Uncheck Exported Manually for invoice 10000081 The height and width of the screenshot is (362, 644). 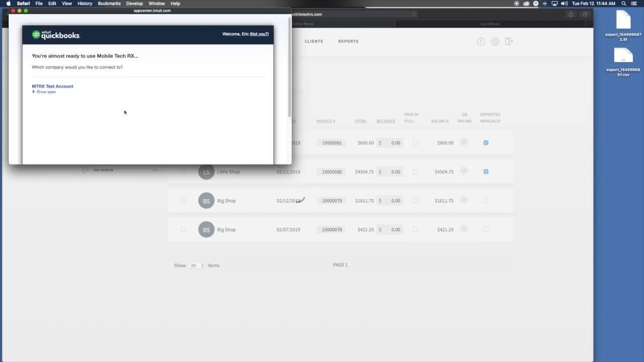[486, 143]
